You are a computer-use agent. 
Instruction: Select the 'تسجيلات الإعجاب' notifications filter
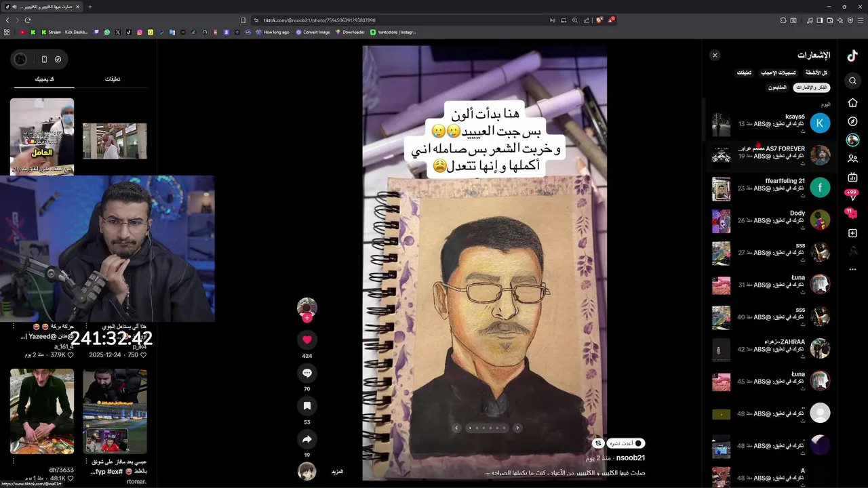[778, 73]
